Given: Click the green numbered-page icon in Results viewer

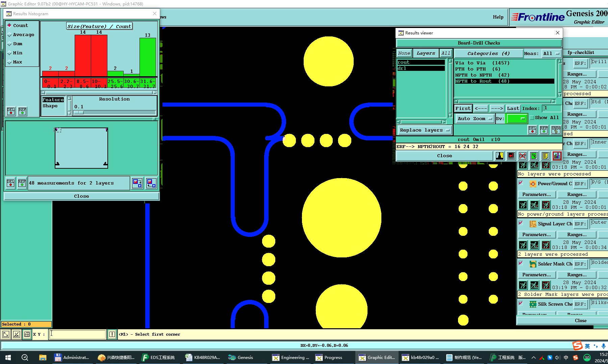Looking at the screenshot, I should click(534, 156).
